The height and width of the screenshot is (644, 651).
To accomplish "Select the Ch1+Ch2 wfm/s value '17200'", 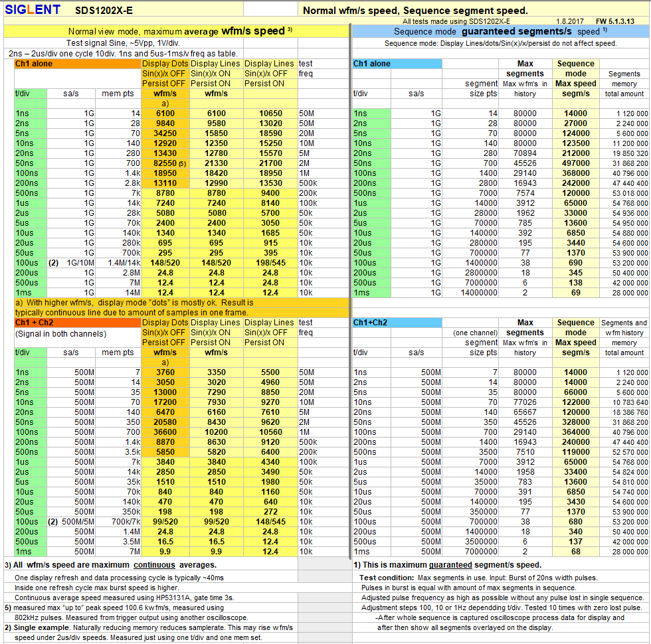I will [x=165, y=402].
